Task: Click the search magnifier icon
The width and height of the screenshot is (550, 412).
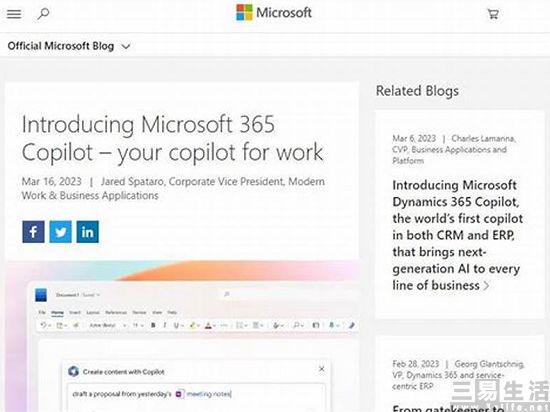Action: [43, 14]
